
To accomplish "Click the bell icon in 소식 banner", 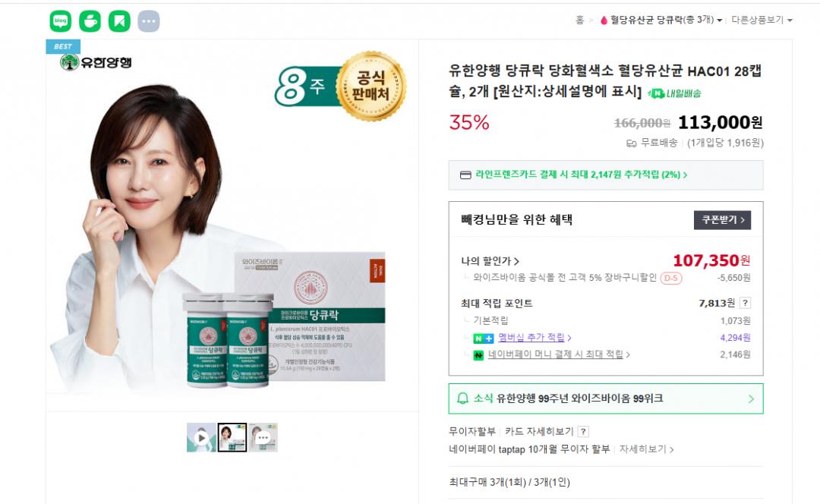I will point(462,398).
